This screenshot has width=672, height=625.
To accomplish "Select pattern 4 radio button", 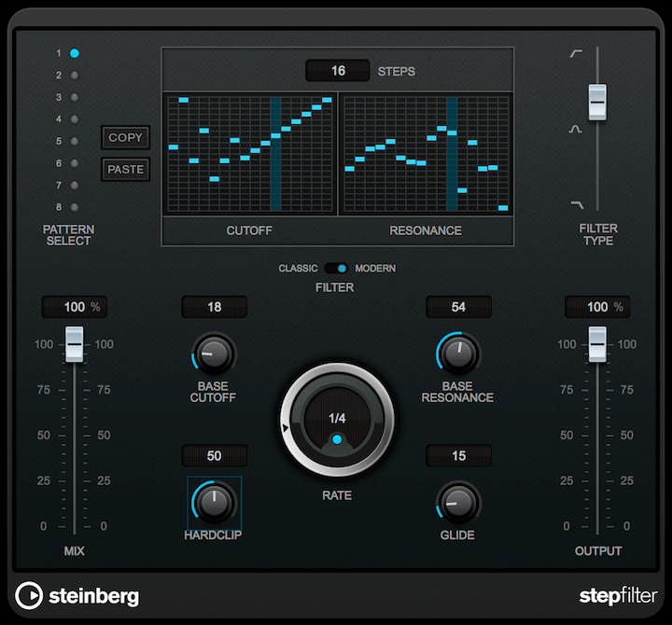I will coord(75,119).
